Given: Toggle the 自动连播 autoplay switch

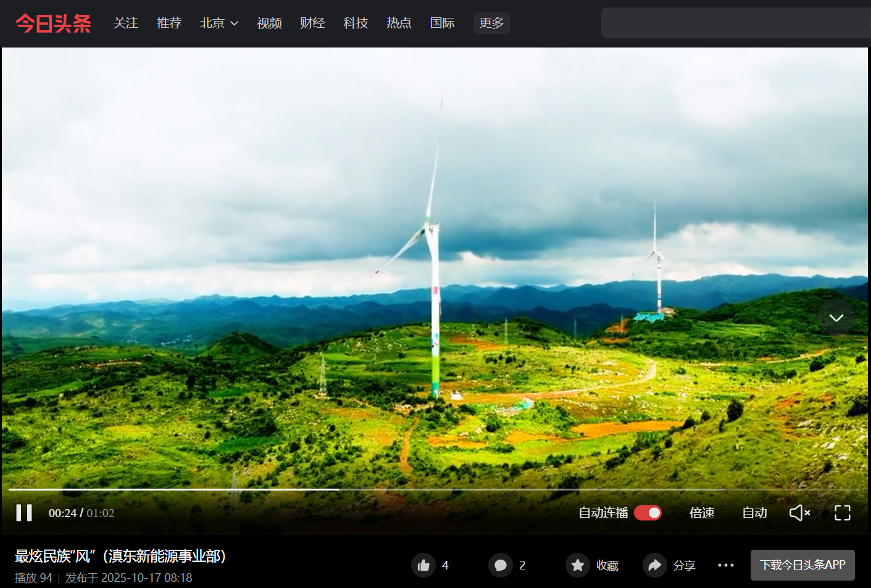Looking at the screenshot, I should pos(648,513).
